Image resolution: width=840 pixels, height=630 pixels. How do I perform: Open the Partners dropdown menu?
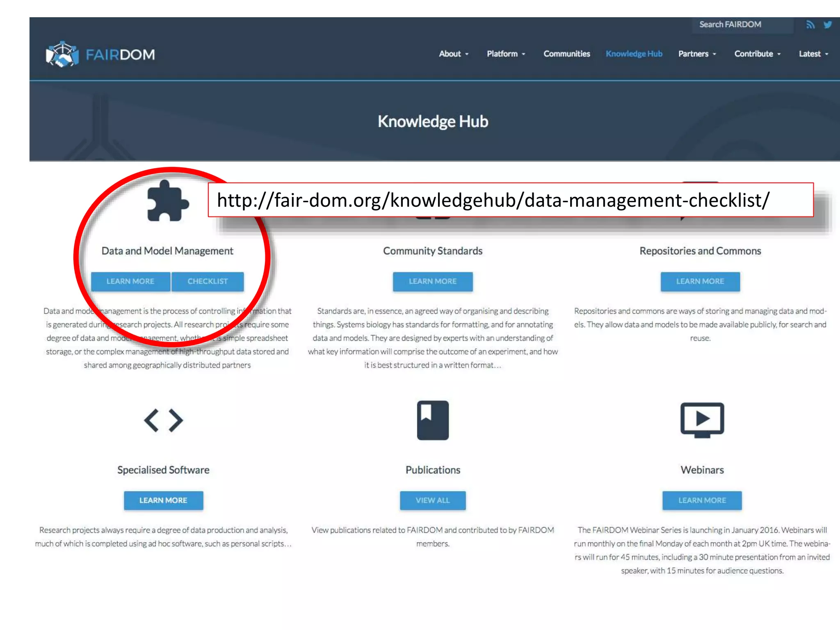tap(697, 54)
